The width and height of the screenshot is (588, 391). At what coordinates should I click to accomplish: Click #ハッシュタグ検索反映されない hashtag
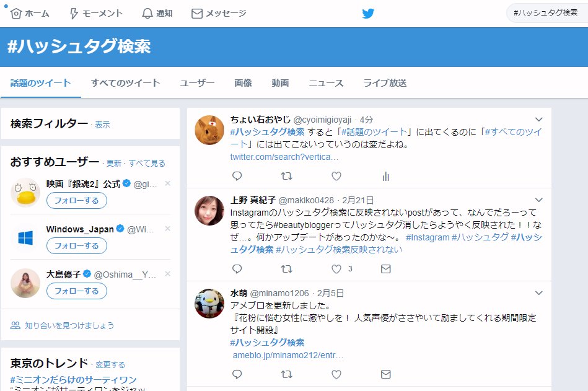(339, 250)
